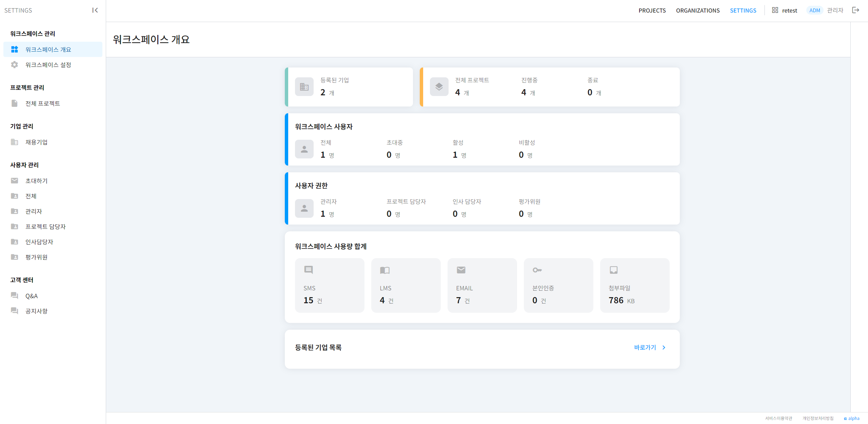Click the 전체 프로젝트 document icon
The width and height of the screenshot is (868, 424).
14,103
